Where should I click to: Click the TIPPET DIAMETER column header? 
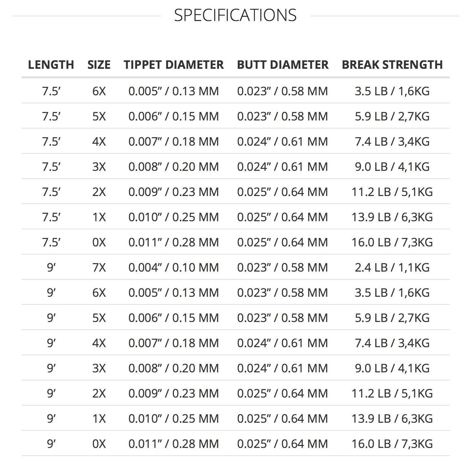(174, 65)
